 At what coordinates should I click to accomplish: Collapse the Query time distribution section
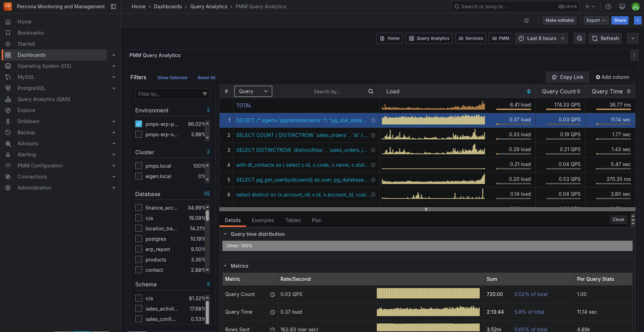(225, 234)
